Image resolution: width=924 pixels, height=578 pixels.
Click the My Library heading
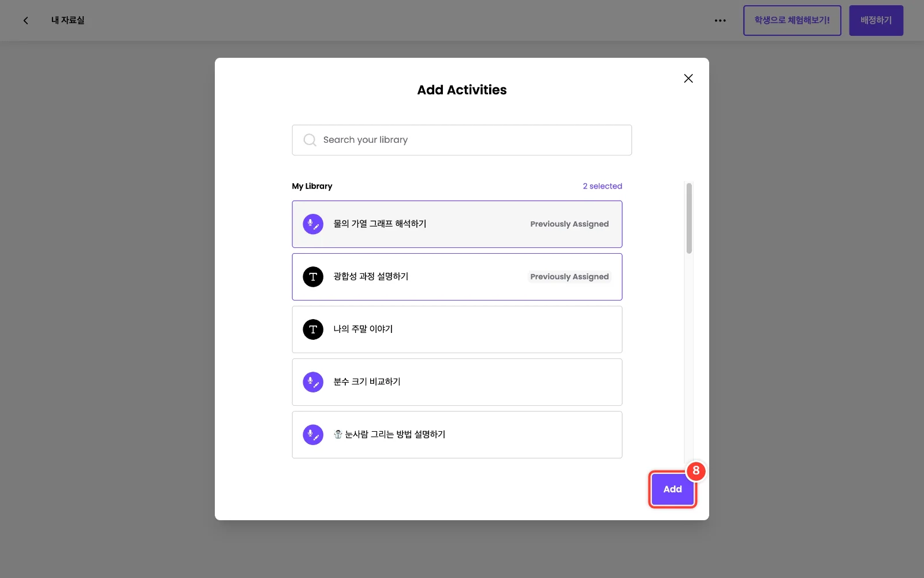coord(312,186)
